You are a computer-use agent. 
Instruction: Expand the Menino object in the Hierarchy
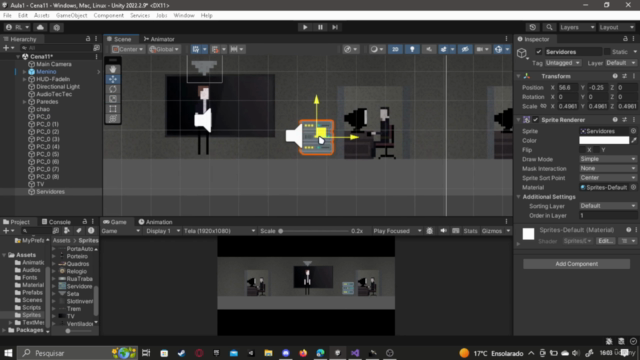(x=24, y=72)
